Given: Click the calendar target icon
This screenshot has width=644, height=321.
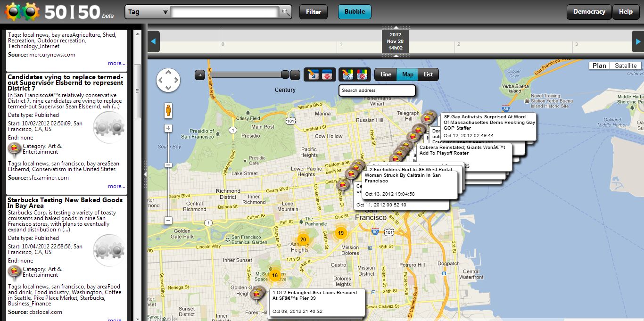Looking at the screenshot, I should tap(327, 74).
